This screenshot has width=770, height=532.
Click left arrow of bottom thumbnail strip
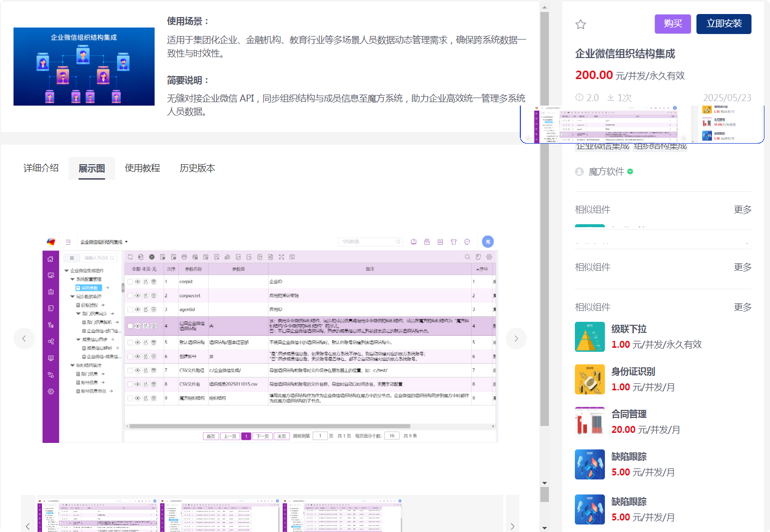click(x=28, y=526)
